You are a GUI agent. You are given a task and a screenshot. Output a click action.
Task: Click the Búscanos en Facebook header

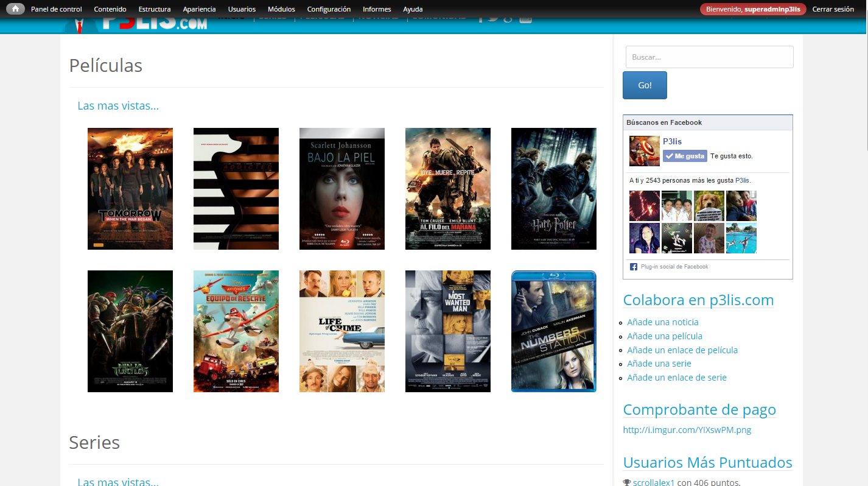pyautogui.click(x=664, y=122)
